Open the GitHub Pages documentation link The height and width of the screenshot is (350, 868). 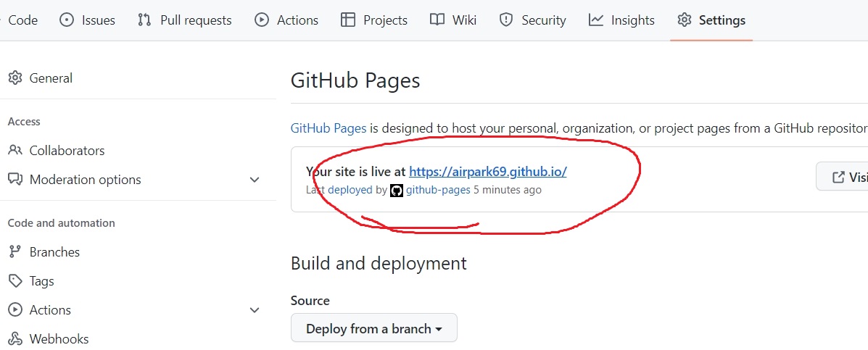328,128
